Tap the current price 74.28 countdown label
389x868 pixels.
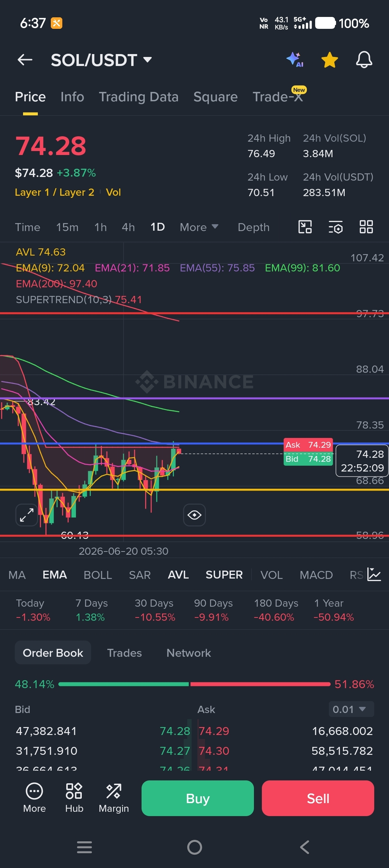pyautogui.click(x=362, y=461)
